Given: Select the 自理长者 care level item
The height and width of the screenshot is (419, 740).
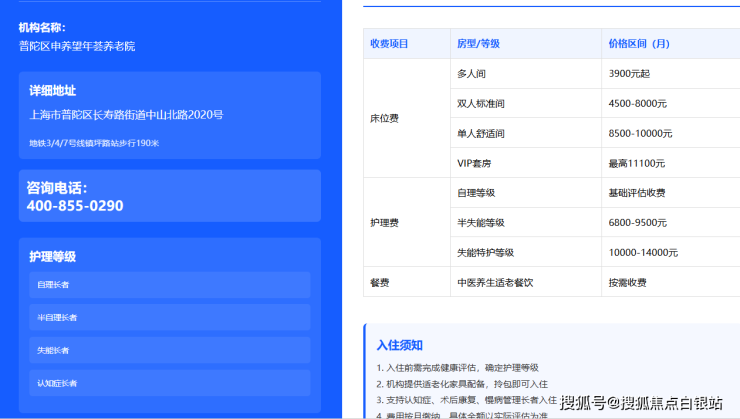Looking at the screenshot, I should tap(169, 285).
